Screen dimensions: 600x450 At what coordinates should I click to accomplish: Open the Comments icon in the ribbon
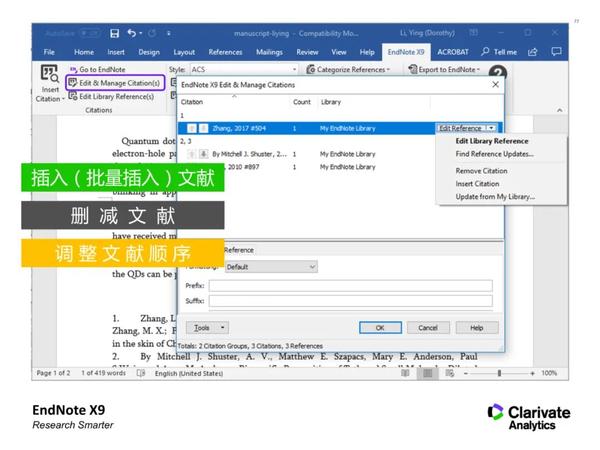pos(556,51)
